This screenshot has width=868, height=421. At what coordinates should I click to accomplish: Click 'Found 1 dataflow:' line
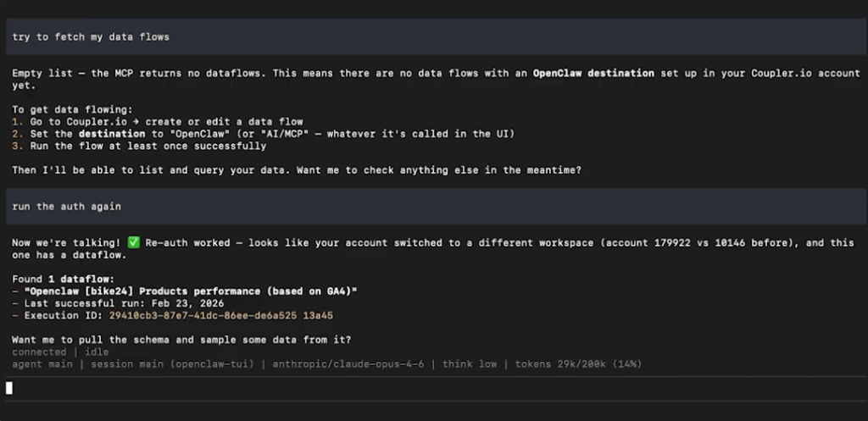[x=63, y=280]
